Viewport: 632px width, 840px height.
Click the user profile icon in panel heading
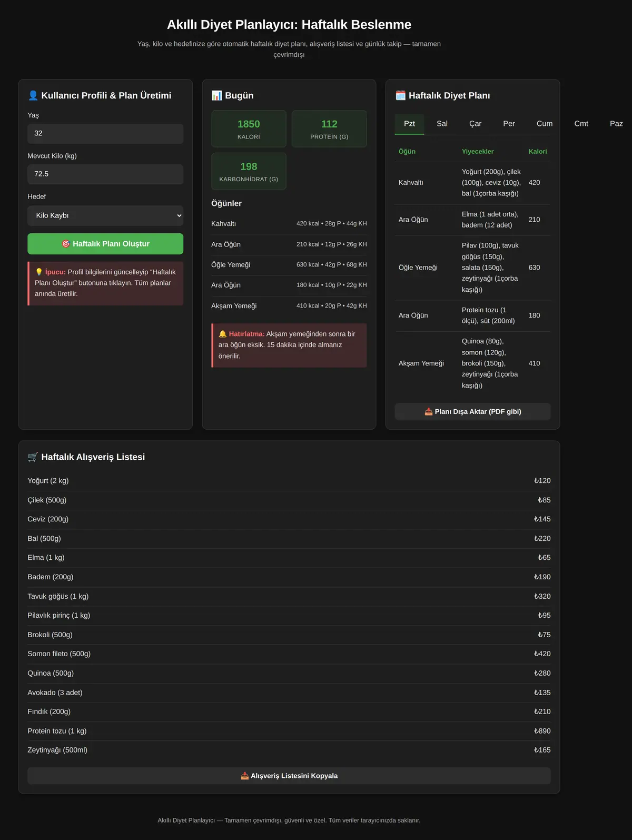[x=33, y=95]
